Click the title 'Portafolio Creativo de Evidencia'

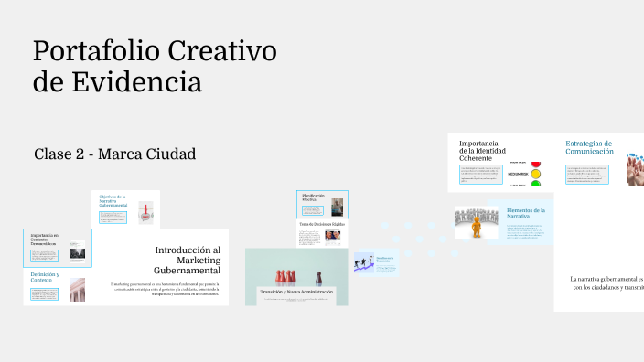point(155,67)
